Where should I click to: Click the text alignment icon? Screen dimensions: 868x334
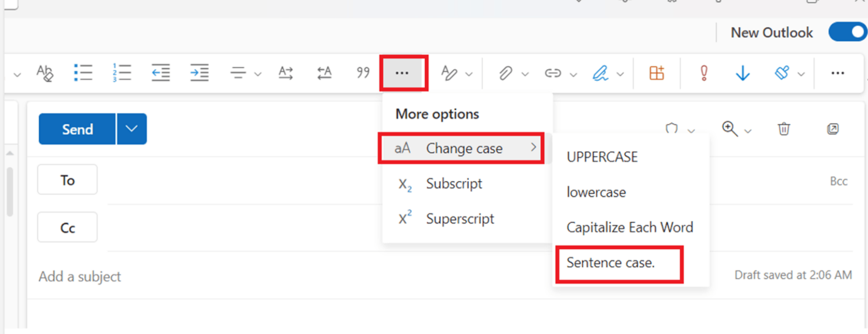point(238,73)
